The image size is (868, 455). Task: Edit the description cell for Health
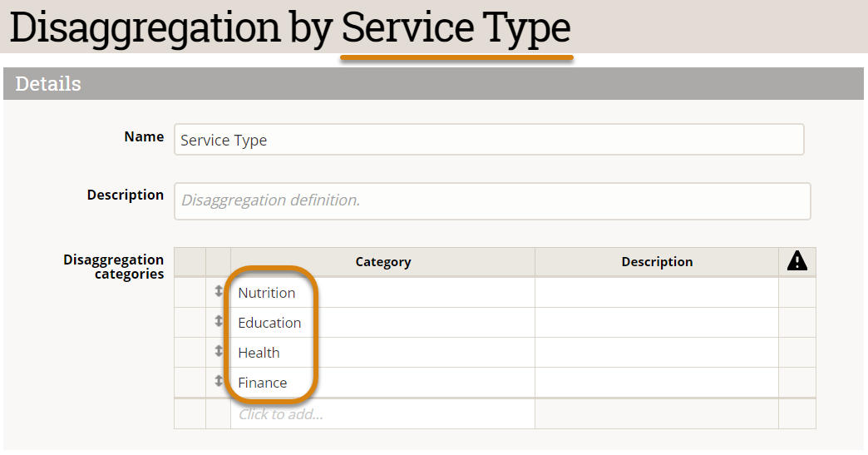click(x=657, y=353)
